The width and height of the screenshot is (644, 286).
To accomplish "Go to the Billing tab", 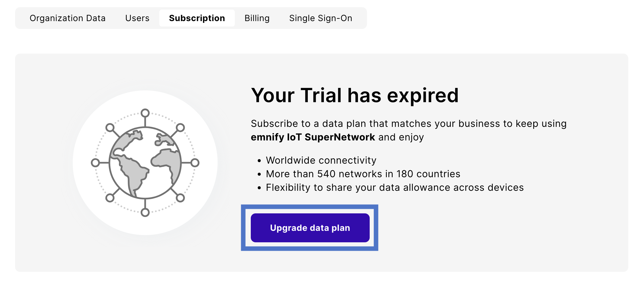I will point(257,18).
